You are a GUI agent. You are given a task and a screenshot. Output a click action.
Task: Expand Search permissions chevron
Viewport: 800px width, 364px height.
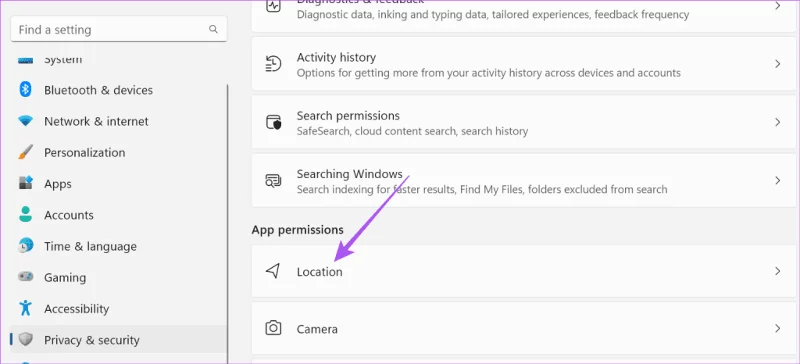click(x=778, y=122)
